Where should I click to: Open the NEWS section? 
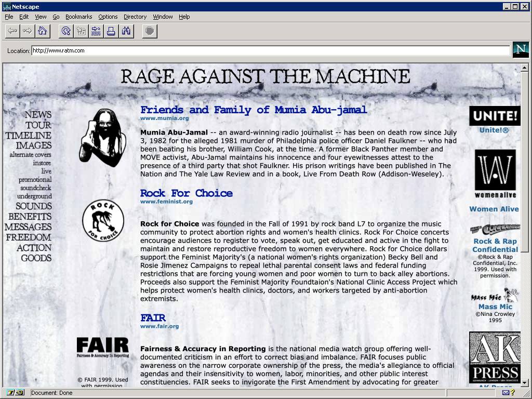(x=37, y=114)
